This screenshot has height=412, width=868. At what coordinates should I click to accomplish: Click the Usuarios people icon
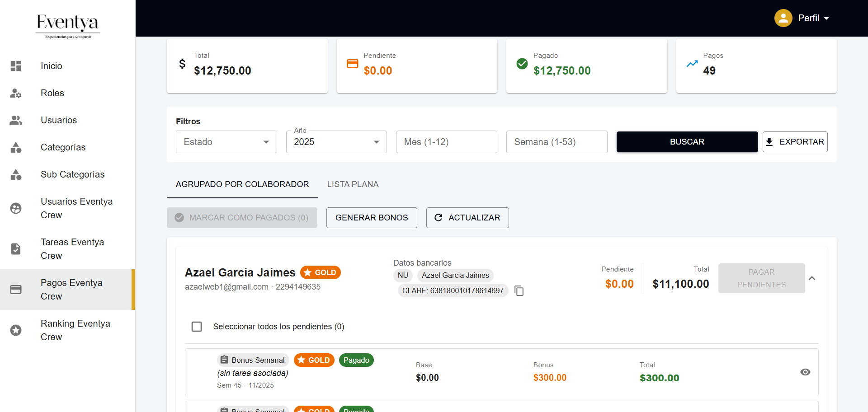click(16, 120)
